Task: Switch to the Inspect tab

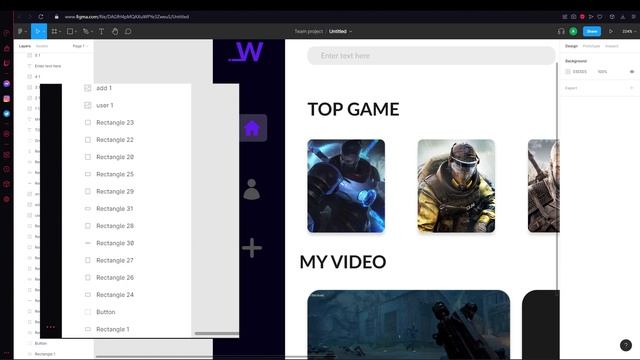Action: 611,46
